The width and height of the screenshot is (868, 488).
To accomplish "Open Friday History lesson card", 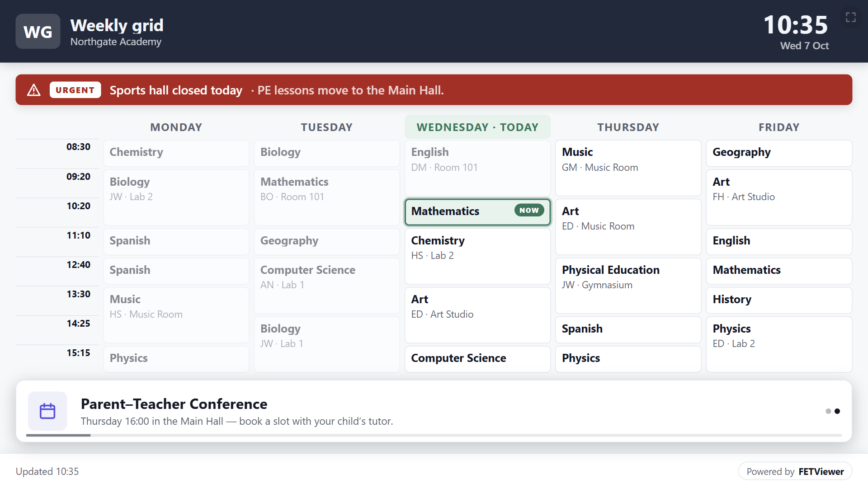I will click(779, 300).
